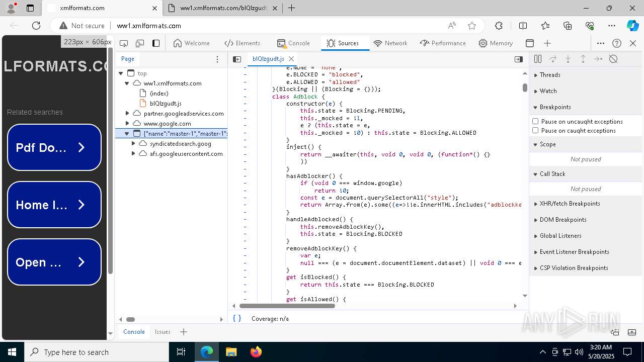Switch to the Console tab
This screenshot has height=362, width=644.
(293, 43)
